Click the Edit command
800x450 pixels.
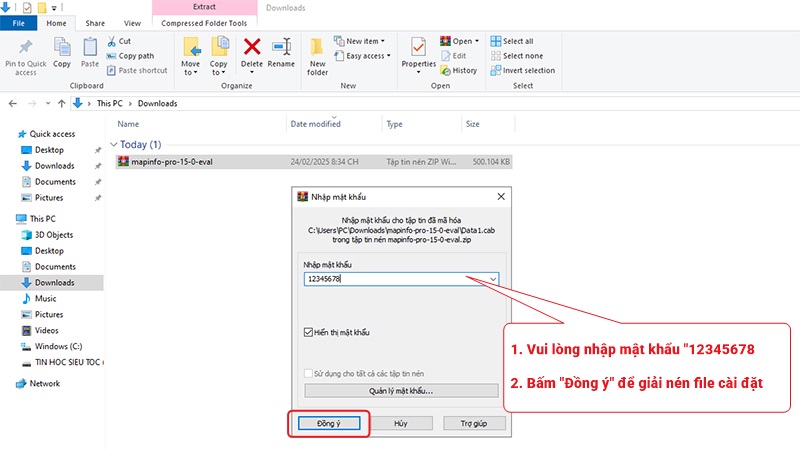click(454, 56)
